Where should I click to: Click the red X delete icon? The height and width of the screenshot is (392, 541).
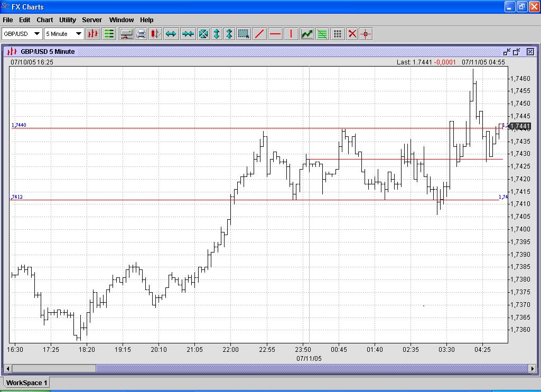click(x=352, y=34)
